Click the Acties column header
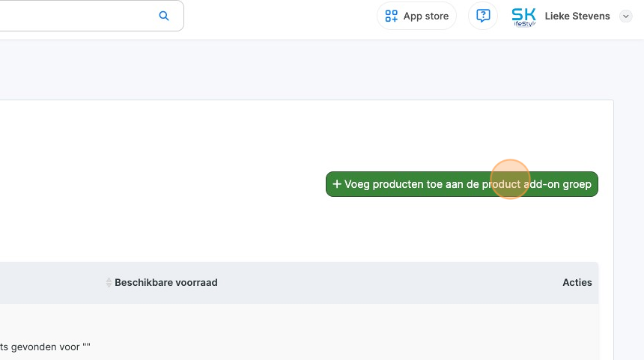 pyautogui.click(x=577, y=283)
